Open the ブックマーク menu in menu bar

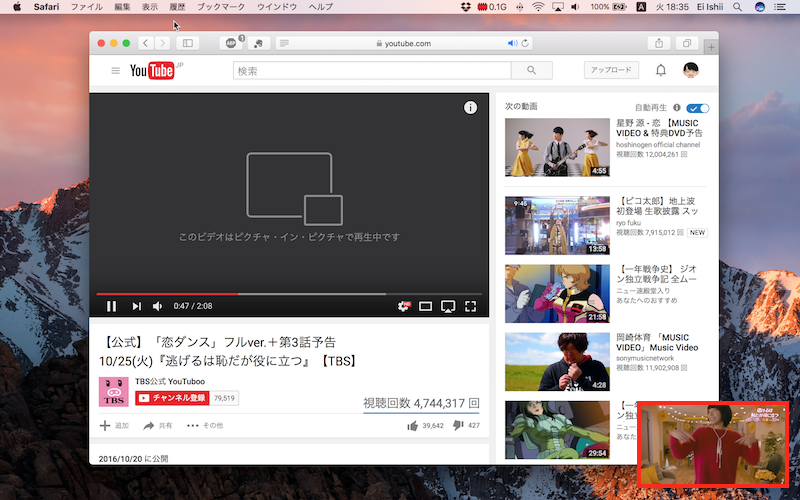click(x=219, y=7)
